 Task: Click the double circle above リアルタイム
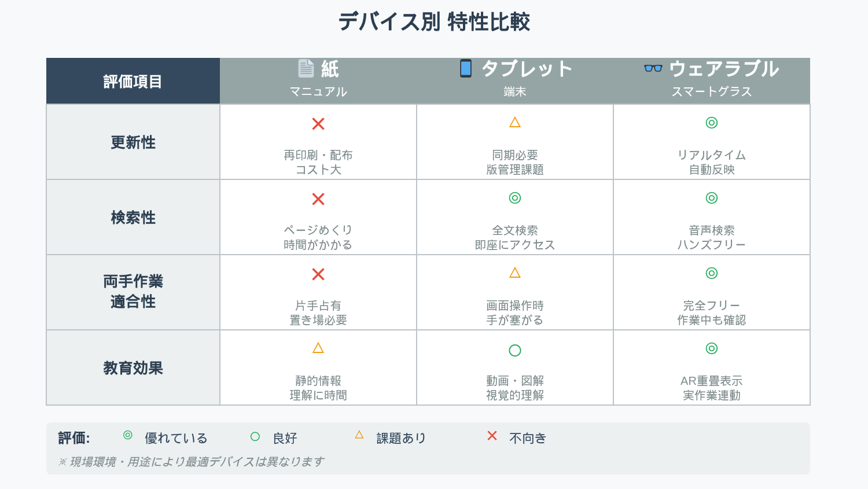pyautogui.click(x=712, y=123)
